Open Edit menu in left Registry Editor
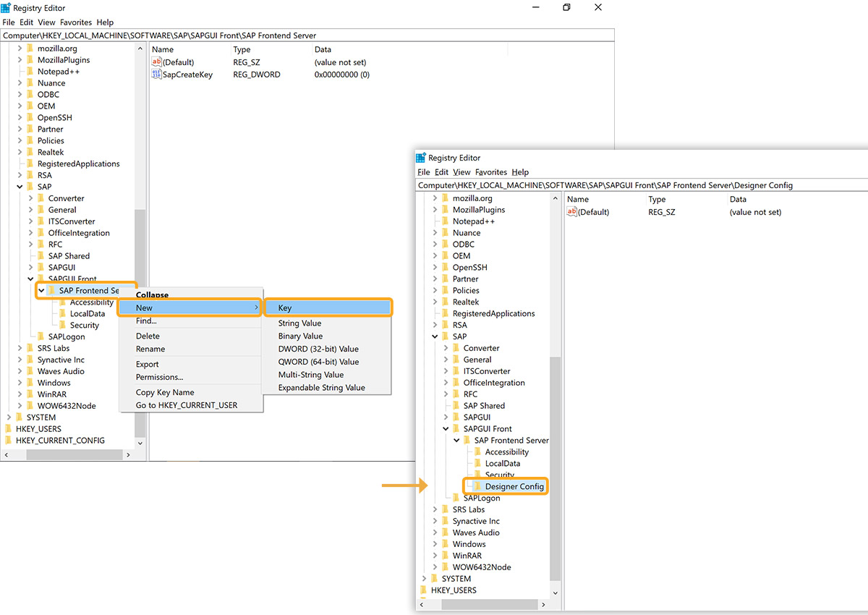Screen dimensions: 868x615 tap(27, 22)
